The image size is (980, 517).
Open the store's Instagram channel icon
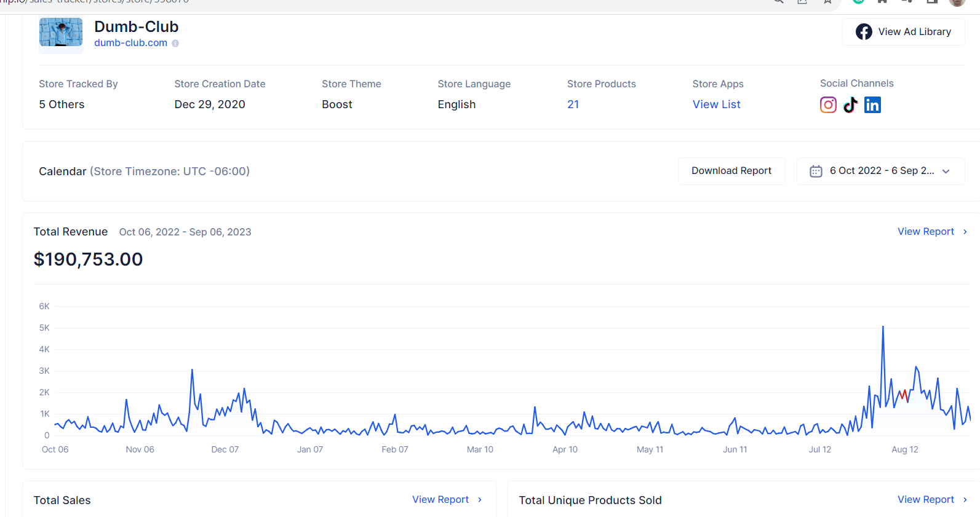click(828, 105)
